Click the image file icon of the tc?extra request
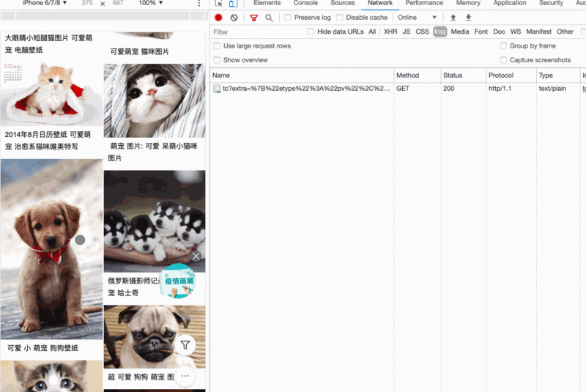 [x=217, y=89]
